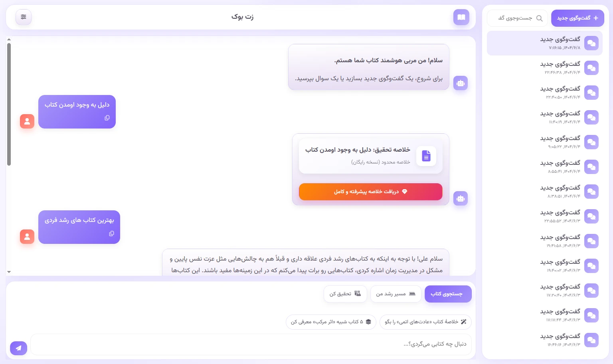Click the paper-plane send icon
Image resolution: width=613 pixels, height=364 pixels.
point(18,348)
